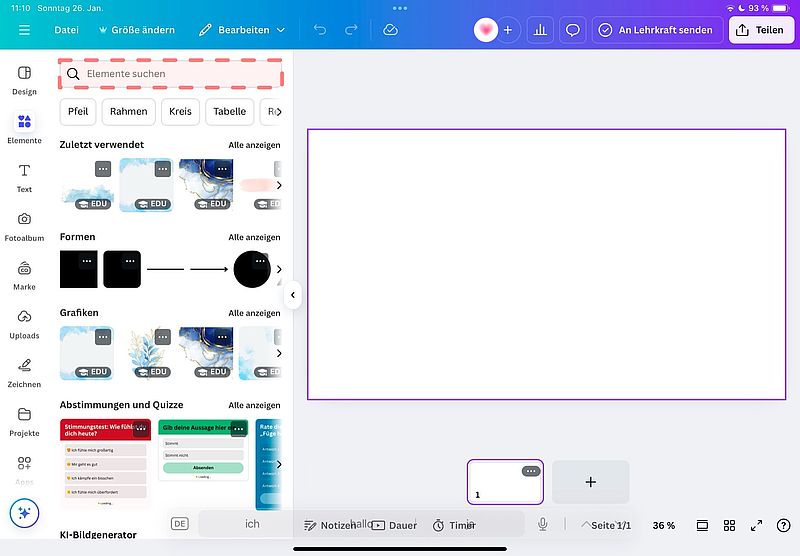Viewport: 800px width, 556px height.
Task: Open the Bearbeiten dropdown
Action: tap(242, 30)
